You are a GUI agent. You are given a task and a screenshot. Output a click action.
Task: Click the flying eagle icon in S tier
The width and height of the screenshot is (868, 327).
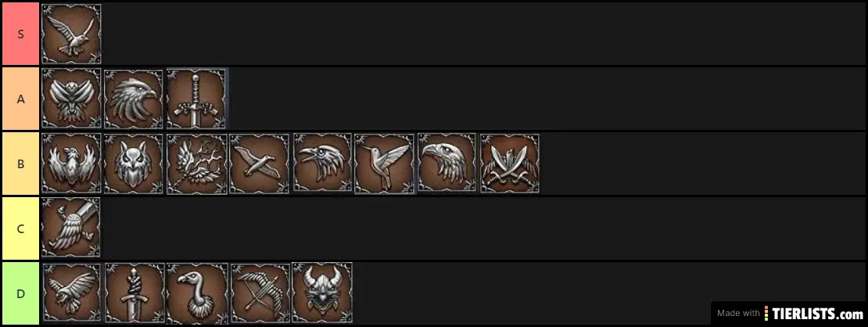click(71, 34)
